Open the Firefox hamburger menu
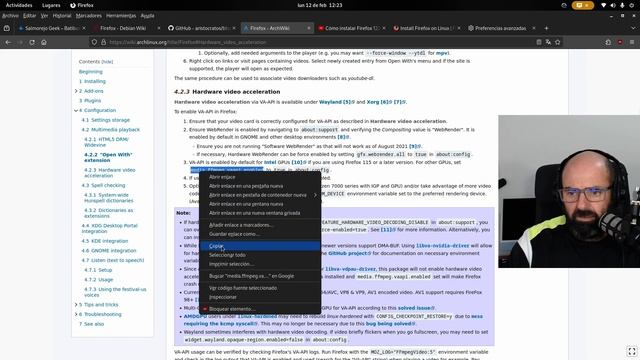The width and height of the screenshot is (640, 360). (632, 42)
